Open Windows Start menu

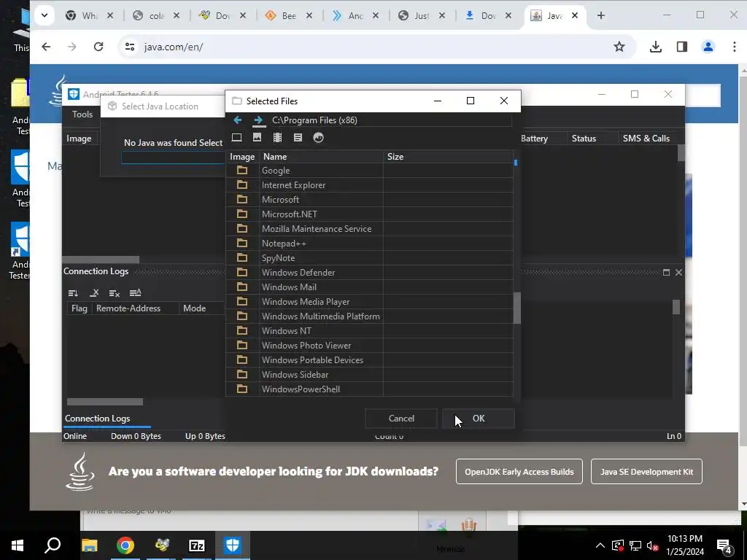18,545
